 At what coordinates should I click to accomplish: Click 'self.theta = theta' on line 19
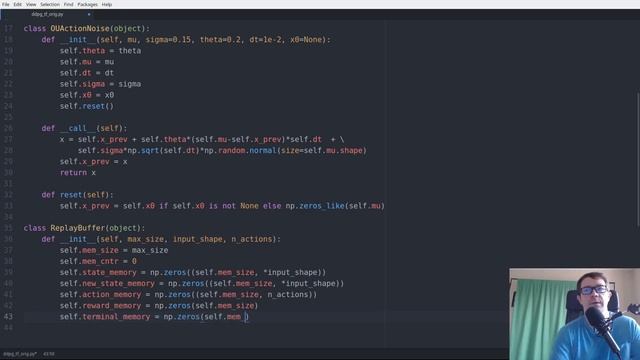coord(100,51)
